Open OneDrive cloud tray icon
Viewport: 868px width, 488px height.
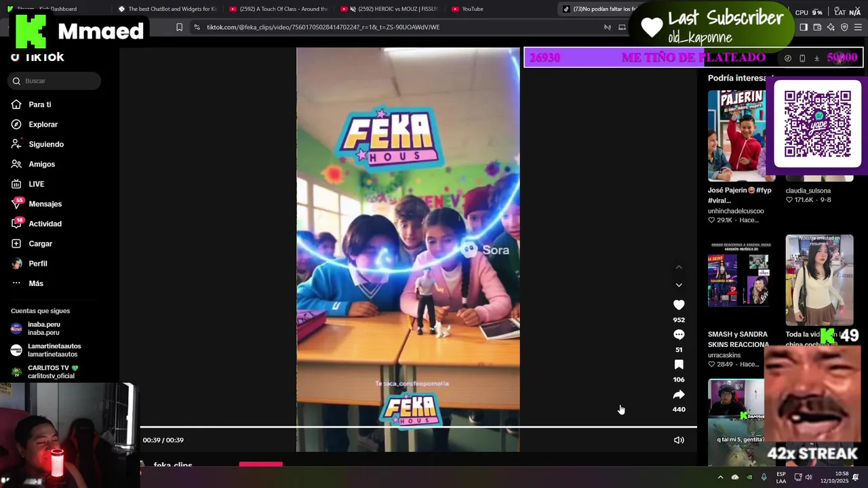734,477
